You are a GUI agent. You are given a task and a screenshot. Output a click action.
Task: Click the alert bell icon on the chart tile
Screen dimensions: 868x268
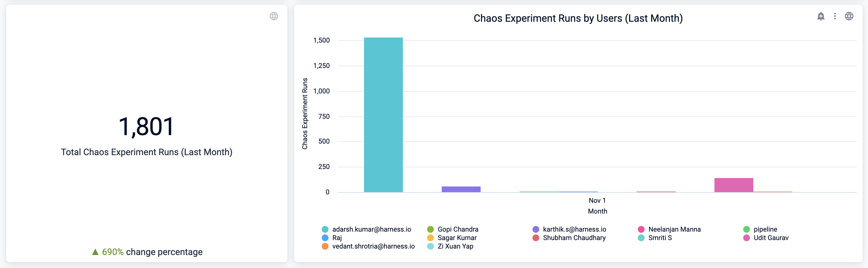pos(821,16)
